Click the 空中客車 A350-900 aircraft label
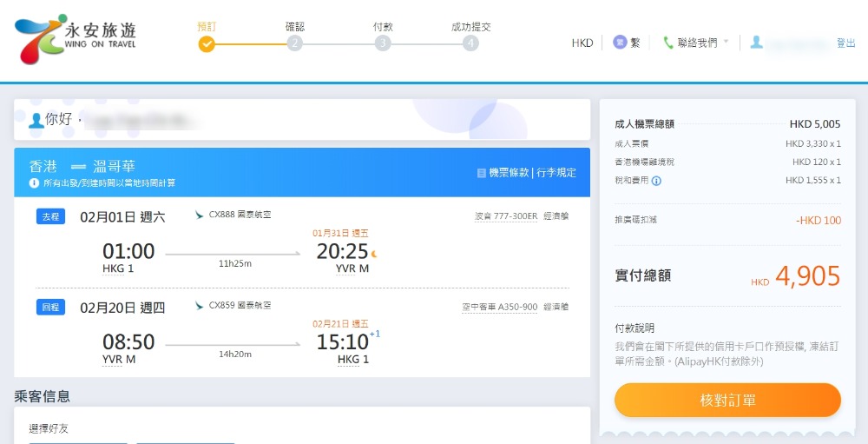 499,308
